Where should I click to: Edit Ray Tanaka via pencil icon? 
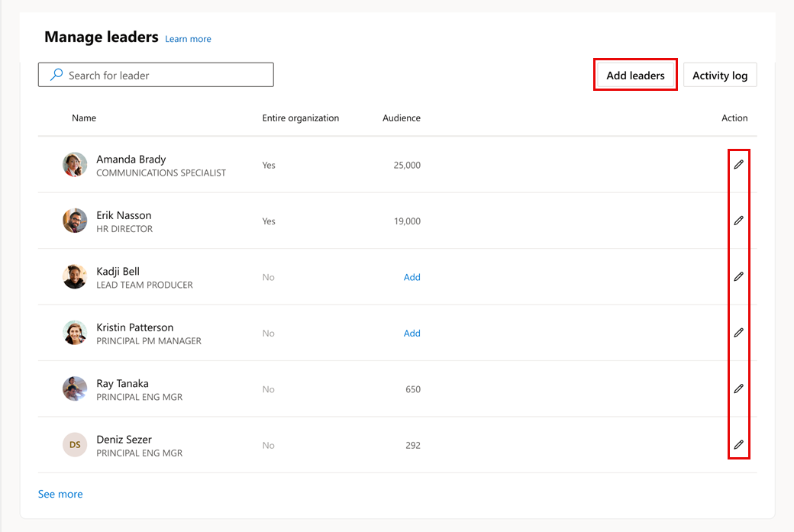coord(738,389)
